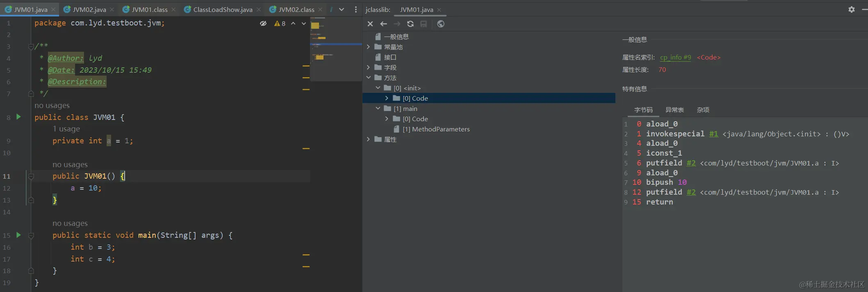Fold the JVM01 constructor body
This screenshot has height=292, width=868.
point(31,176)
